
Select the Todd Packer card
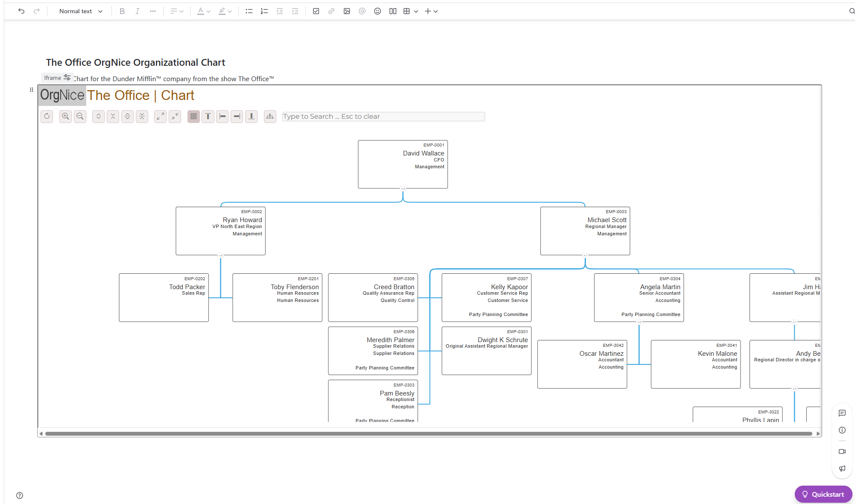[x=164, y=298]
